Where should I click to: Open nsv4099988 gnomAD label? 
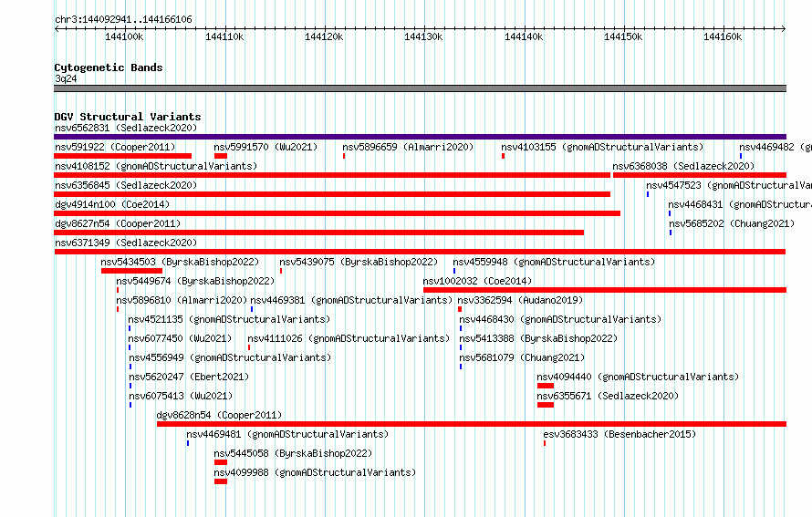(x=315, y=472)
